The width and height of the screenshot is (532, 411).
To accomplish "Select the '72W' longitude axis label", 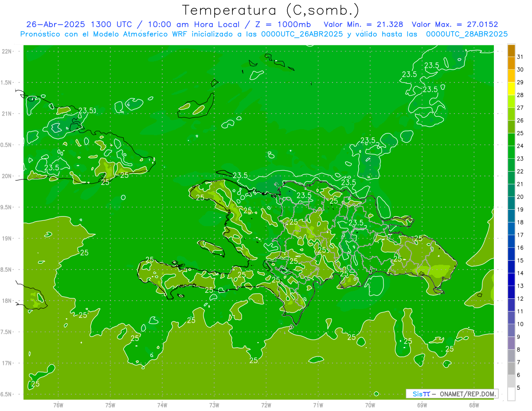I will click(266, 405).
